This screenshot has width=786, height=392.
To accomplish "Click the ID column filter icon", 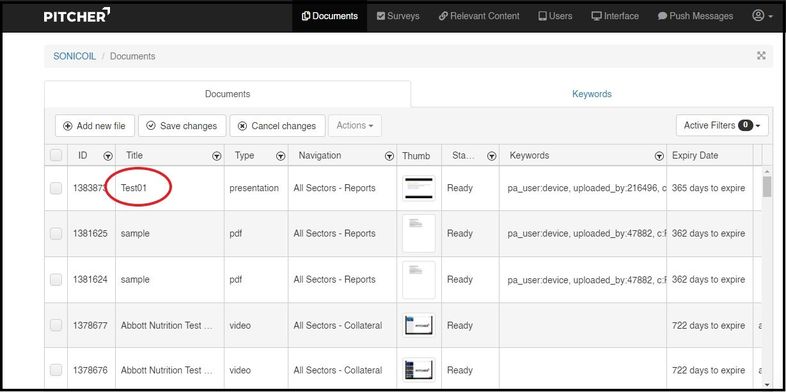I will (x=108, y=156).
